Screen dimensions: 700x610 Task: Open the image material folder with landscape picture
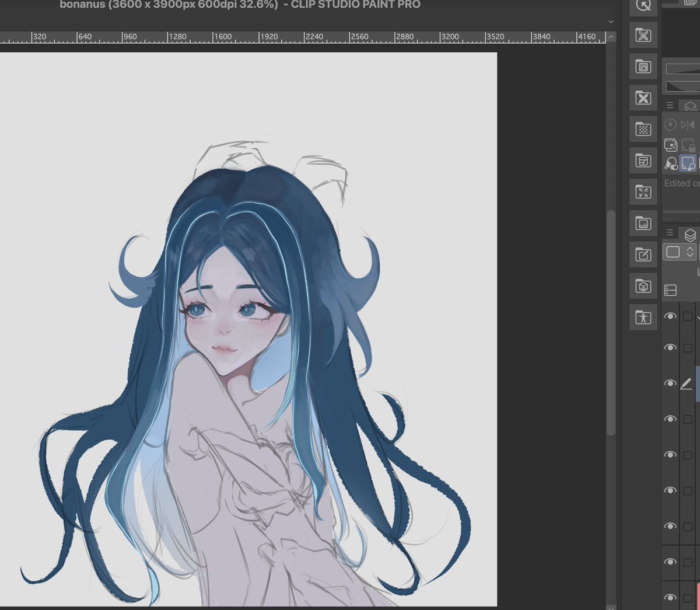643,224
